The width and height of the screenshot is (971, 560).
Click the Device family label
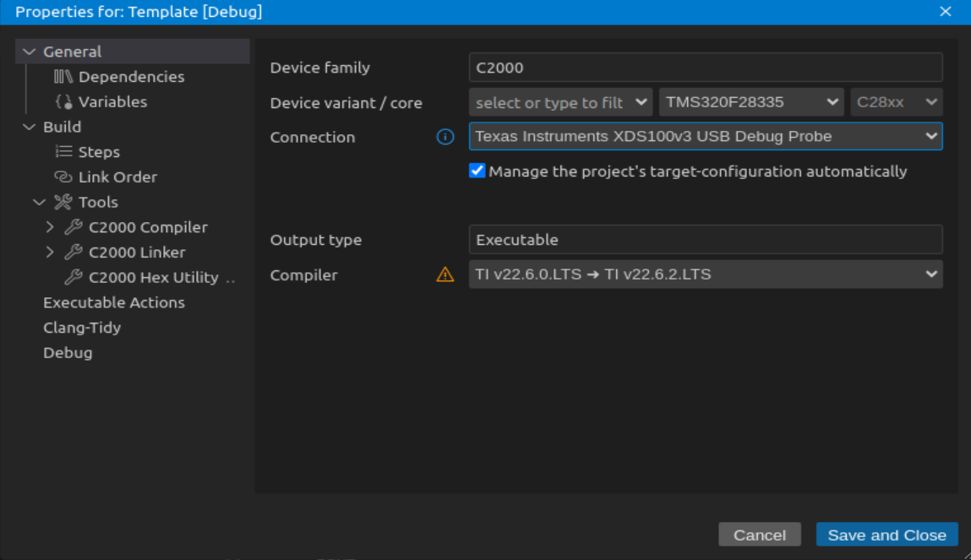coord(320,68)
